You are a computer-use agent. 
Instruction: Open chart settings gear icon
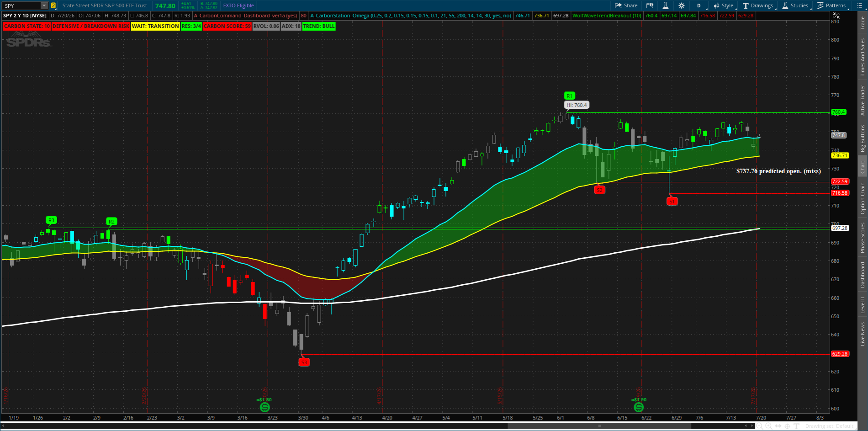(682, 5)
